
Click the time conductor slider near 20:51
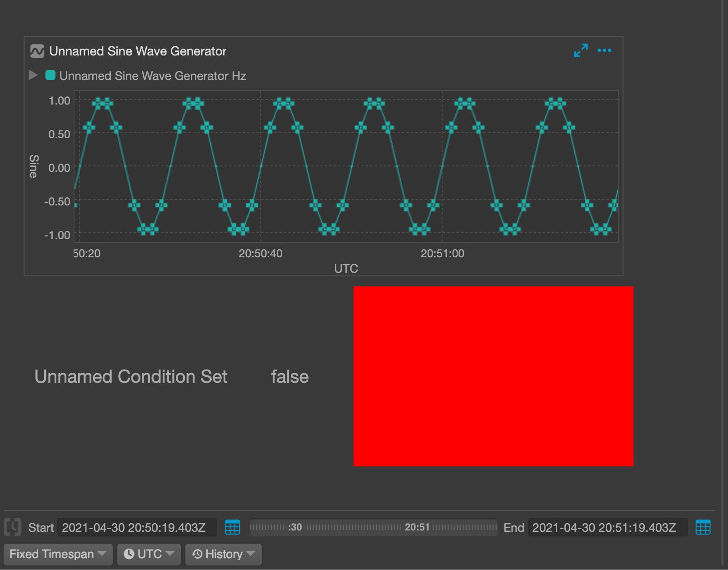[x=417, y=528]
